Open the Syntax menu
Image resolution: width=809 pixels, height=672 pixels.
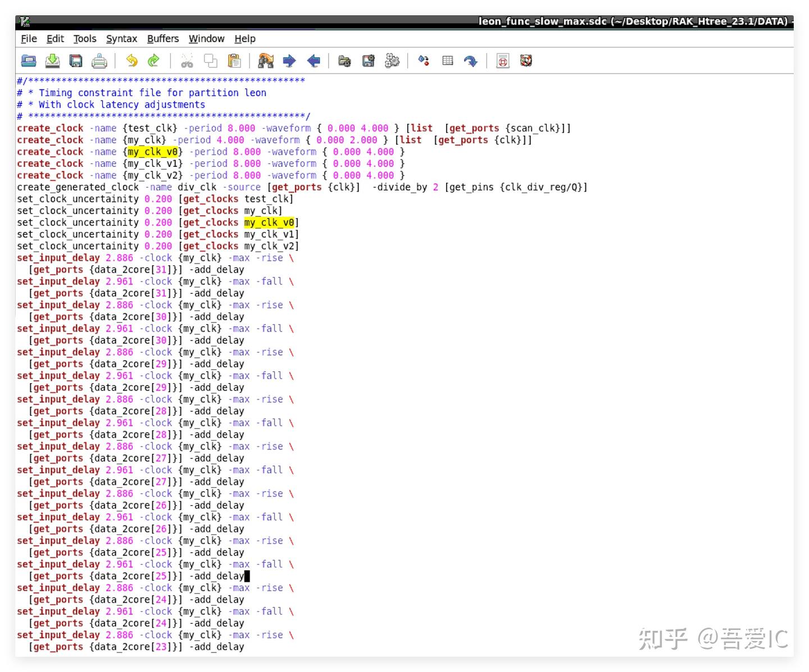coord(121,38)
